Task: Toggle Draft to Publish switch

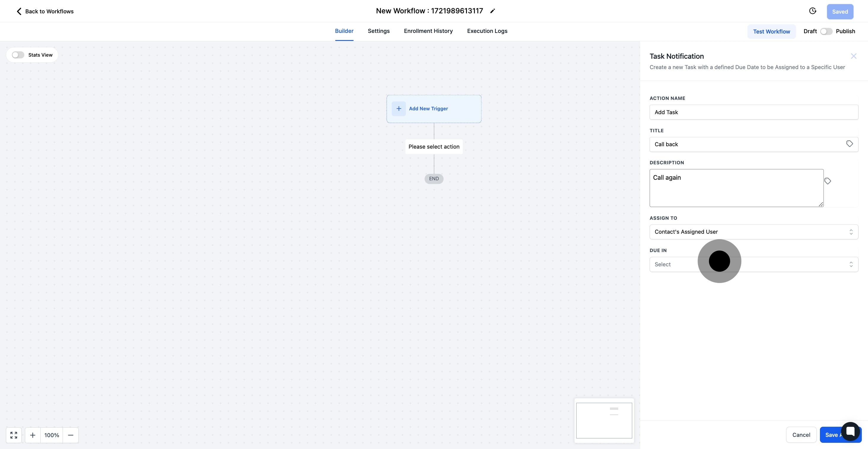Action: (x=826, y=31)
